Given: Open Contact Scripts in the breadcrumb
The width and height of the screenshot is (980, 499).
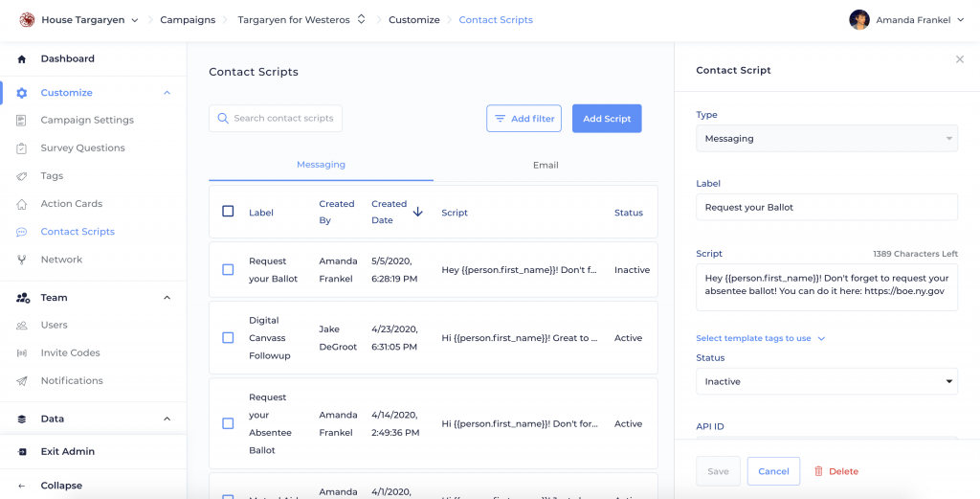Looking at the screenshot, I should coord(496,20).
